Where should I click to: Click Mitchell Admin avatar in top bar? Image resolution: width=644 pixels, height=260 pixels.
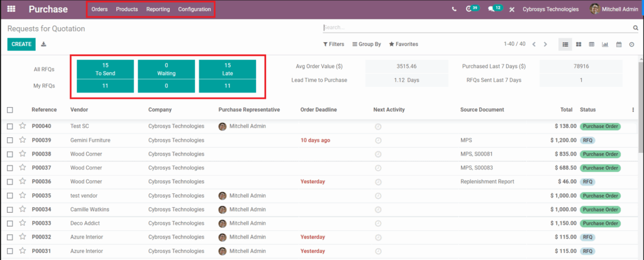(x=595, y=9)
